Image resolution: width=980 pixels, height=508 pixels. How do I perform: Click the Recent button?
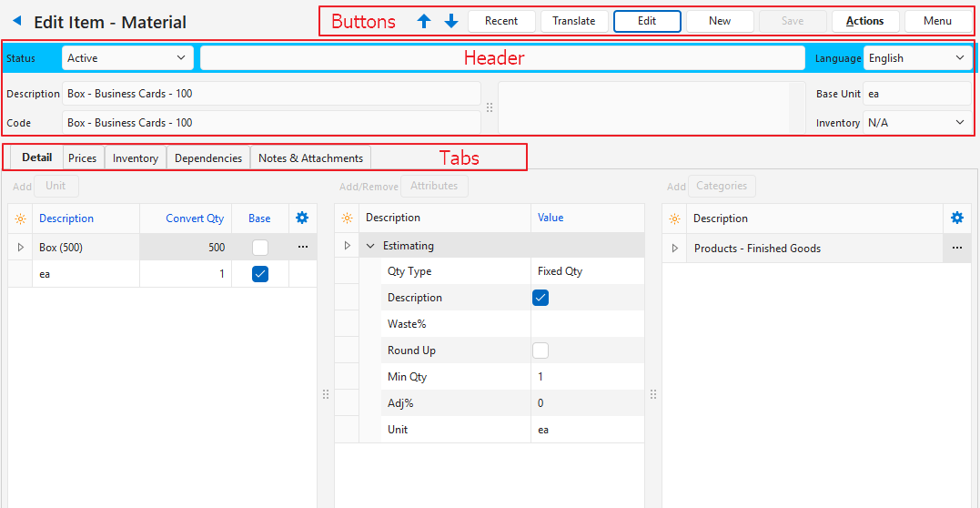(x=501, y=21)
